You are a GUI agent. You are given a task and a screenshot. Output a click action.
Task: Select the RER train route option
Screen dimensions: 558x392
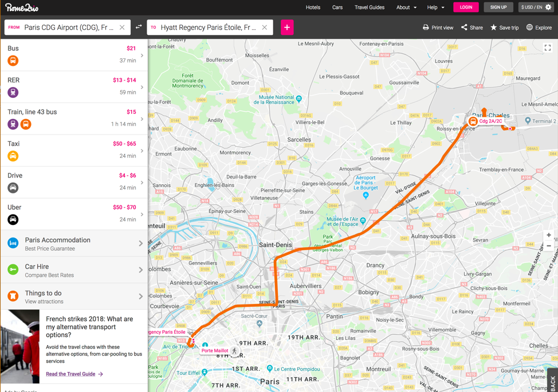[x=73, y=87]
